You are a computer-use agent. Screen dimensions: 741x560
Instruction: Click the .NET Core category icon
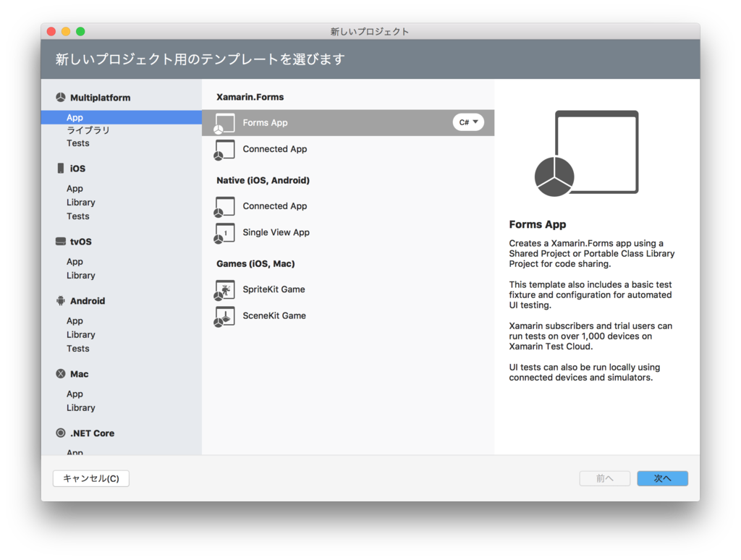pyautogui.click(x=61, y=433)
